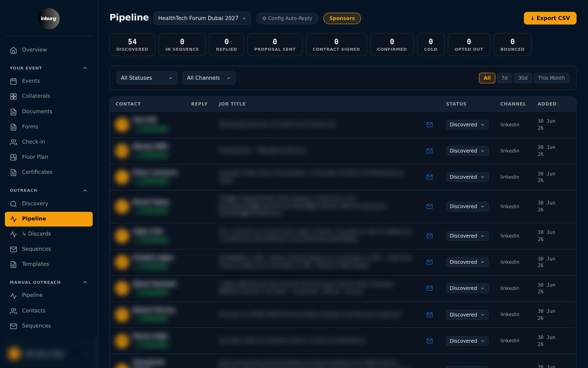Screen dimensions: 588x368
Task: Collapse the YOUR EVENT sidebar section
Action: click(x=85, y=68)
